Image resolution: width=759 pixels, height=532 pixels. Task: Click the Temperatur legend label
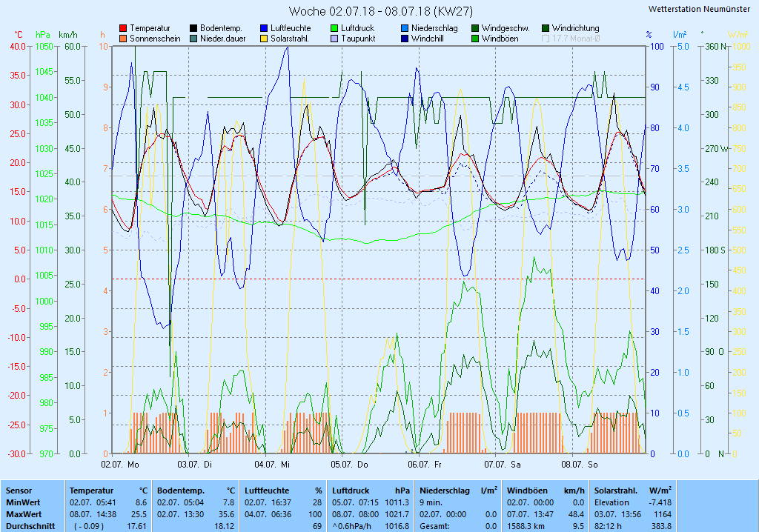pyautogui.click(x=150, y=29)
